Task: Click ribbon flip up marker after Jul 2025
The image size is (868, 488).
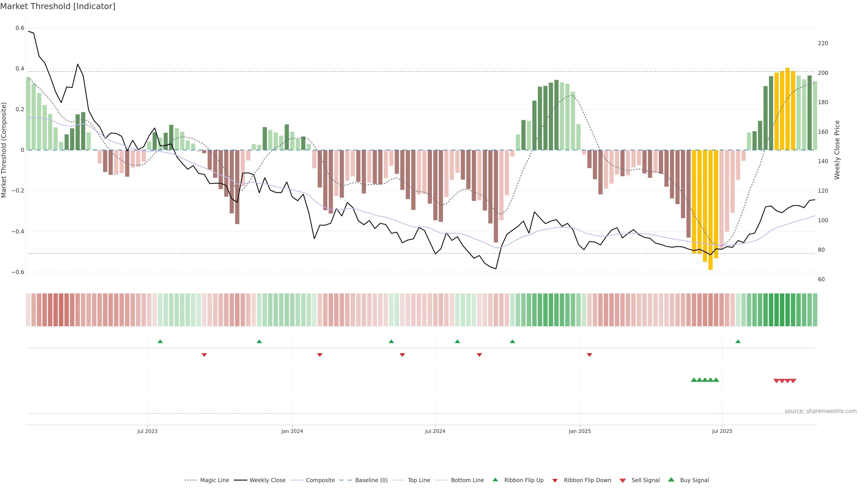Action: click(x=738, y=342)
